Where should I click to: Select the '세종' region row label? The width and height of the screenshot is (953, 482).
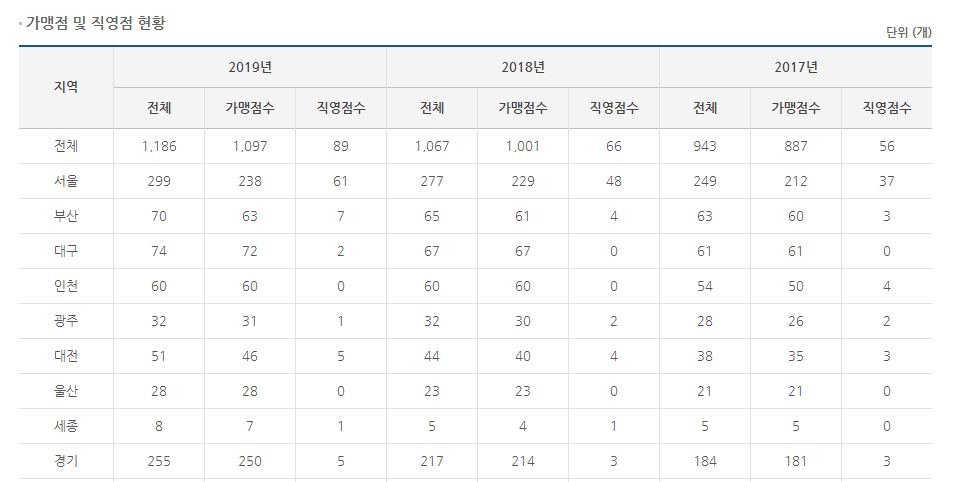[66, 426]
